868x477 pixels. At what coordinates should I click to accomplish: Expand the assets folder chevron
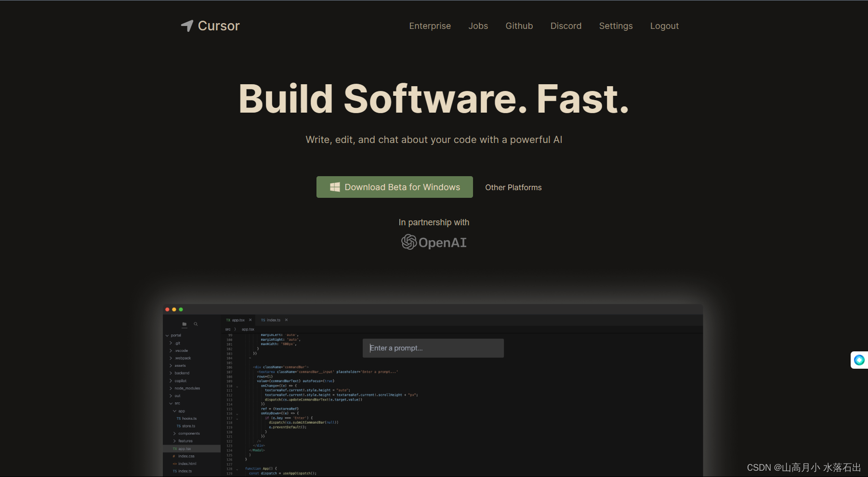pos(171,366)
